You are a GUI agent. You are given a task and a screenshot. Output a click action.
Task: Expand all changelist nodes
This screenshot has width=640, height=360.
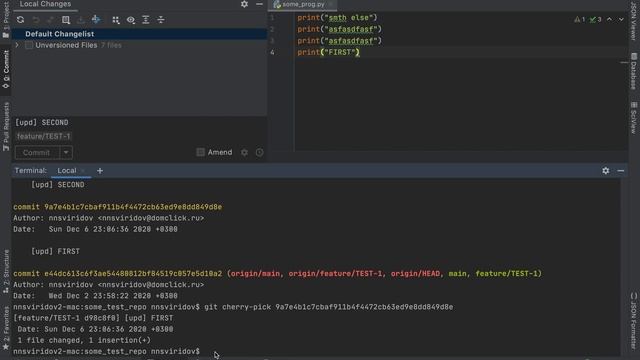146,20
